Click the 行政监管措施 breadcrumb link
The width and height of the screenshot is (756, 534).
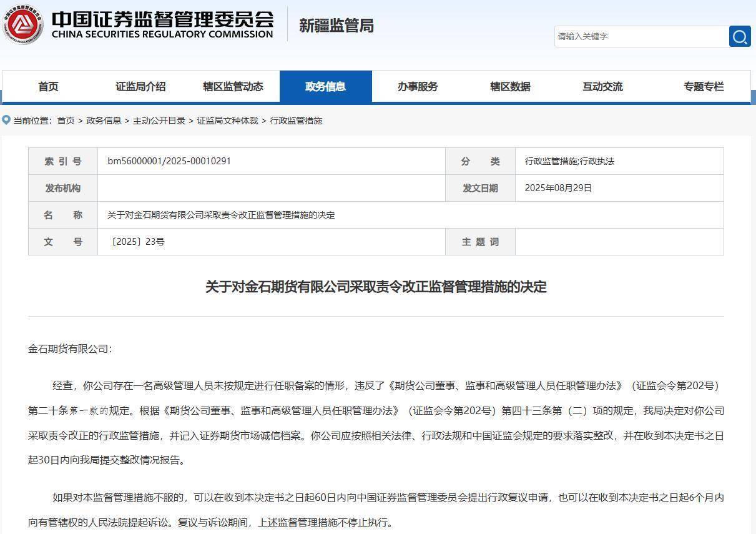[296, 121]
